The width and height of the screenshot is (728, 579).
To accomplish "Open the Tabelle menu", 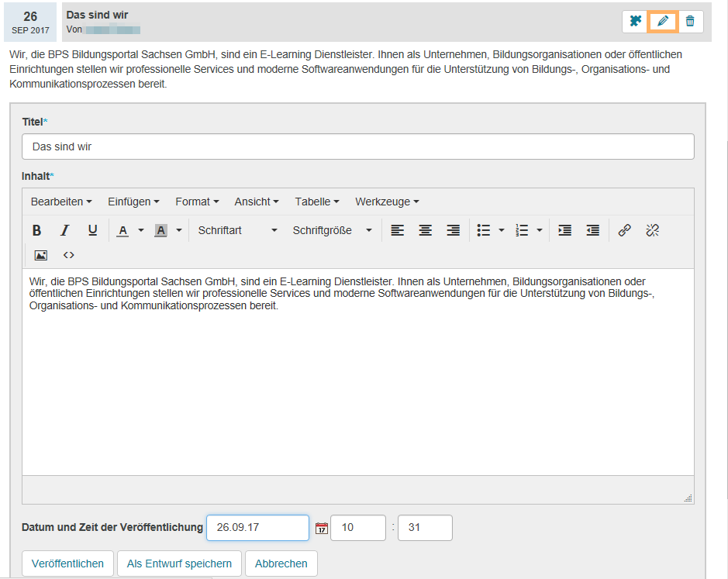I will pyautogui.click(x=315, y=202).
